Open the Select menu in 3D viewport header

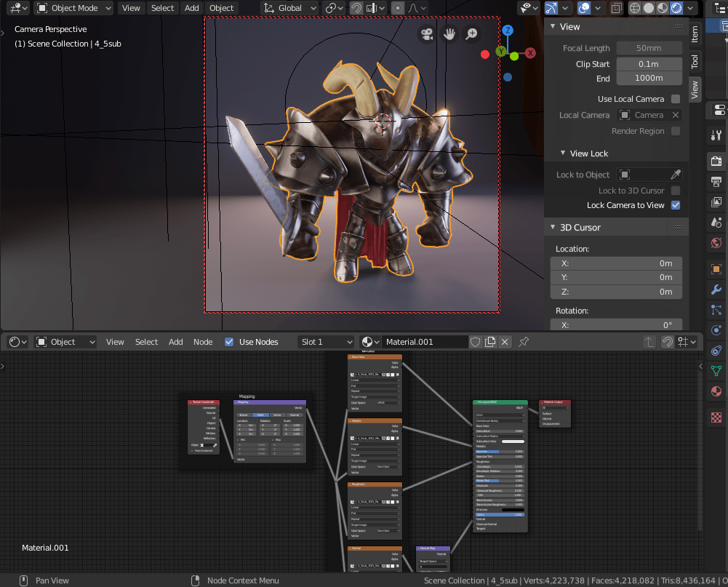[162, 8]
